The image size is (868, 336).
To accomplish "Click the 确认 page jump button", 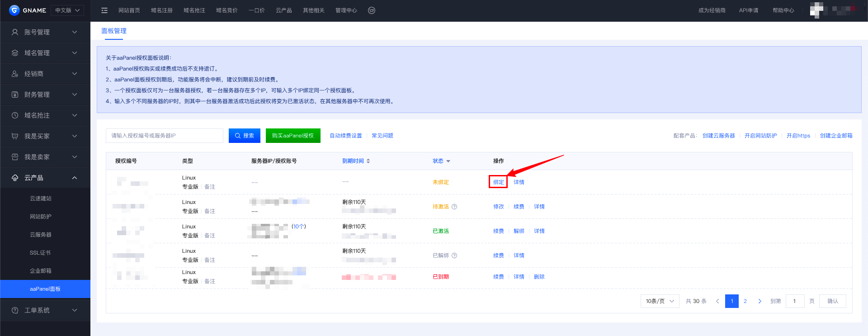I will (833, 301).
